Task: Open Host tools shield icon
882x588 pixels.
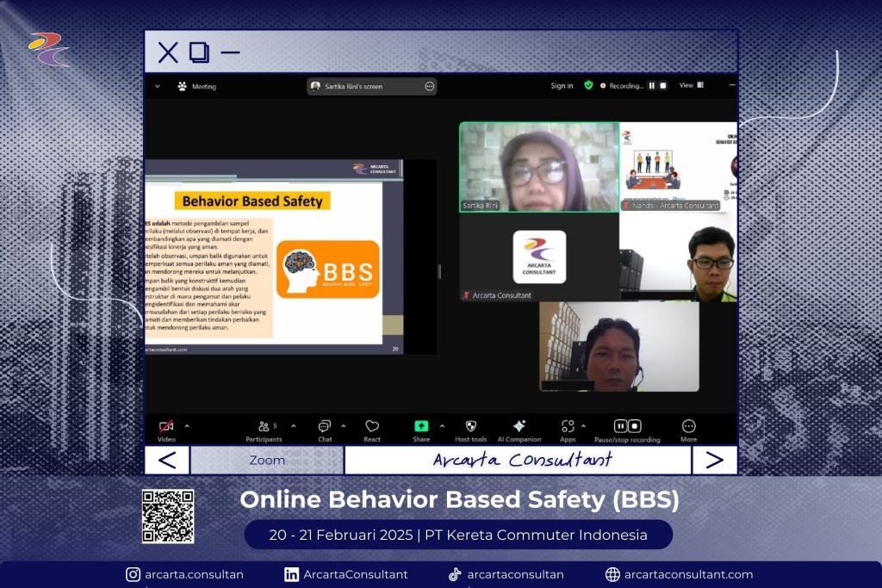Action: (471, 427)
